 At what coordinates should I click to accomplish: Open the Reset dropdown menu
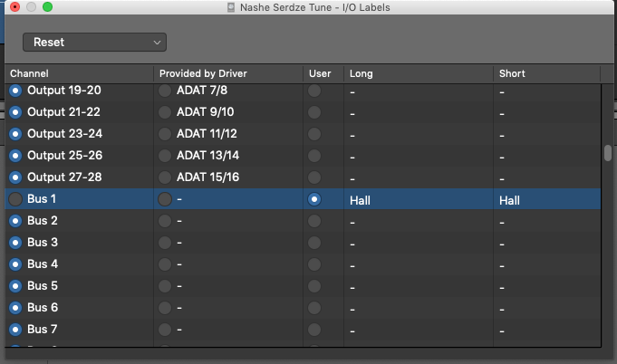[x=94, y=42]
